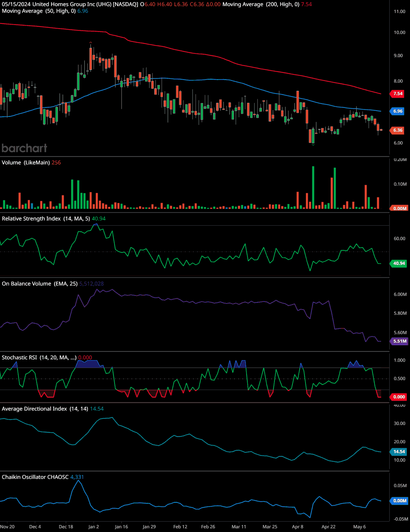Image resolution: width=410 pixels, height=532 pixels.
Task: Click the purple 5.51M OBV tag
Action: pyautogui.click(x=399, y=341)
